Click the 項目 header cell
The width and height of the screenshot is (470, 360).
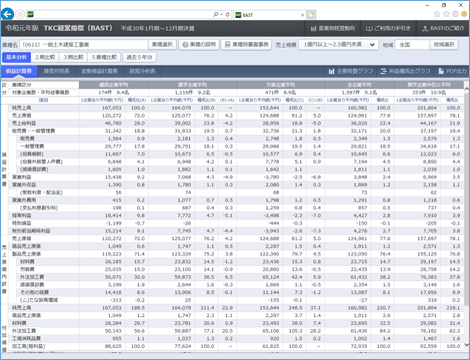point(44,100)
